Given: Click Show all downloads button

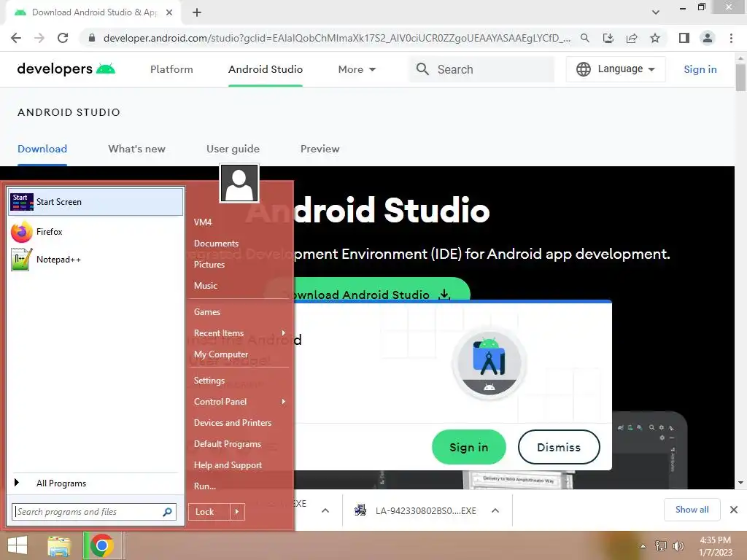Looking at the screenshot, I should tap(692, 510).
